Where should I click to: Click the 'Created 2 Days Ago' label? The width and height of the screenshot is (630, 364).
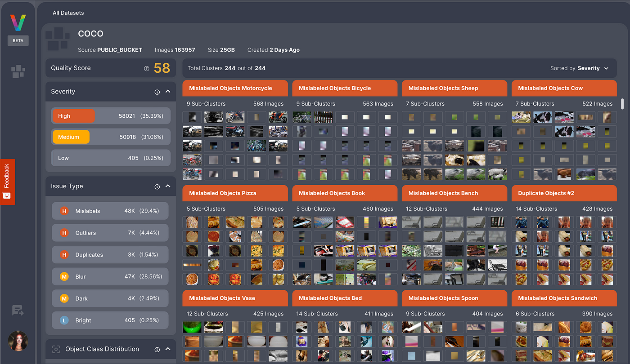pyautogui.click(x=273, y=50)
